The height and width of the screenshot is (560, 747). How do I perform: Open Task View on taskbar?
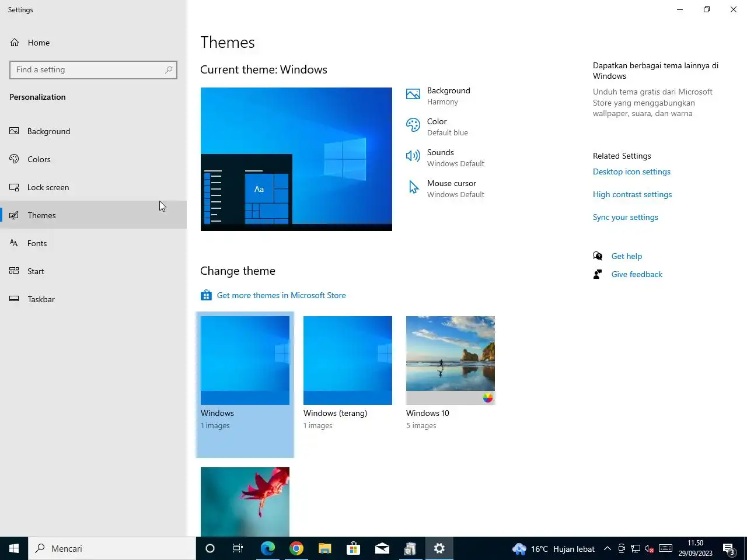pyautogui.click(x=238, y=548)
